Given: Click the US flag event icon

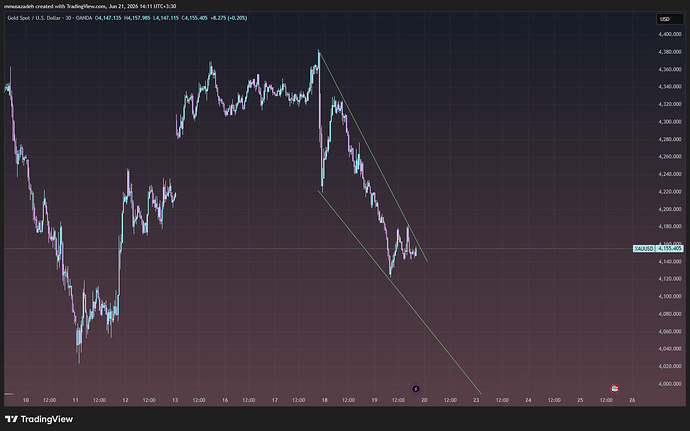Looking at the screenshot, I should pos(615,388).
